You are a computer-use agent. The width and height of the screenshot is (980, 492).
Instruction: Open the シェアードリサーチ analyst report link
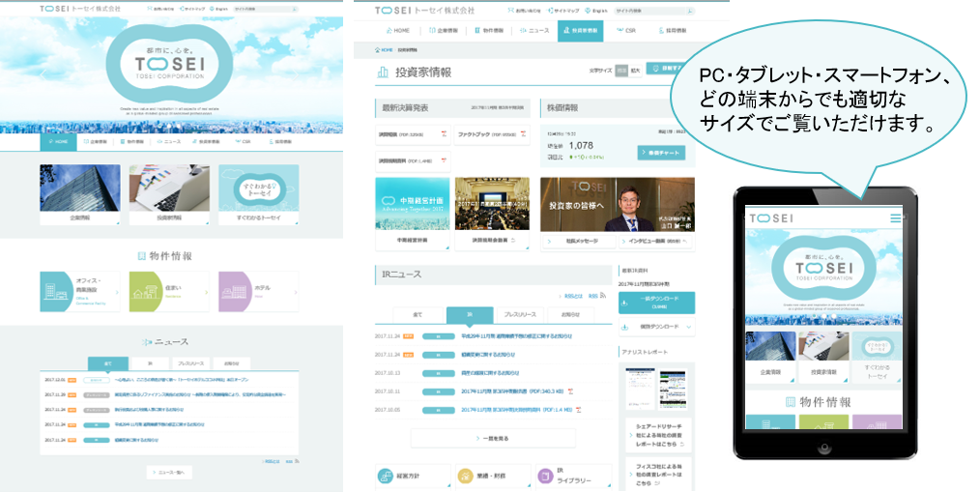point(659,435)
